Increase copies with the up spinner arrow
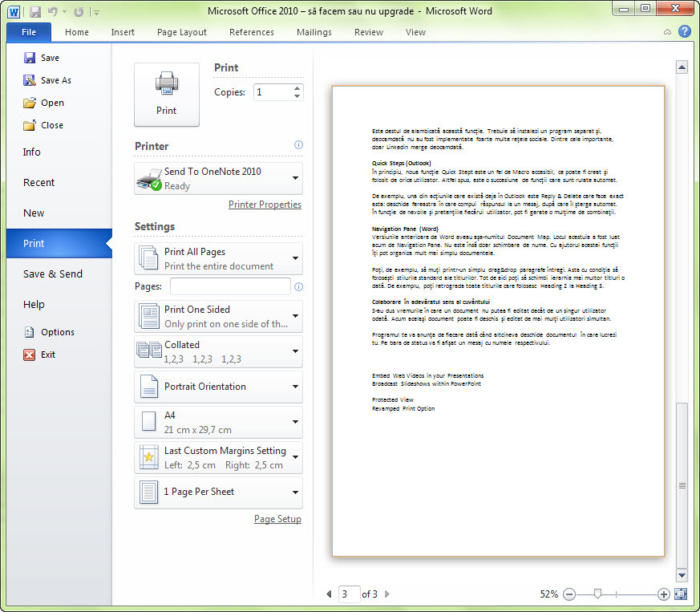This screenshot has height=612, width=700. coord(297,88)
